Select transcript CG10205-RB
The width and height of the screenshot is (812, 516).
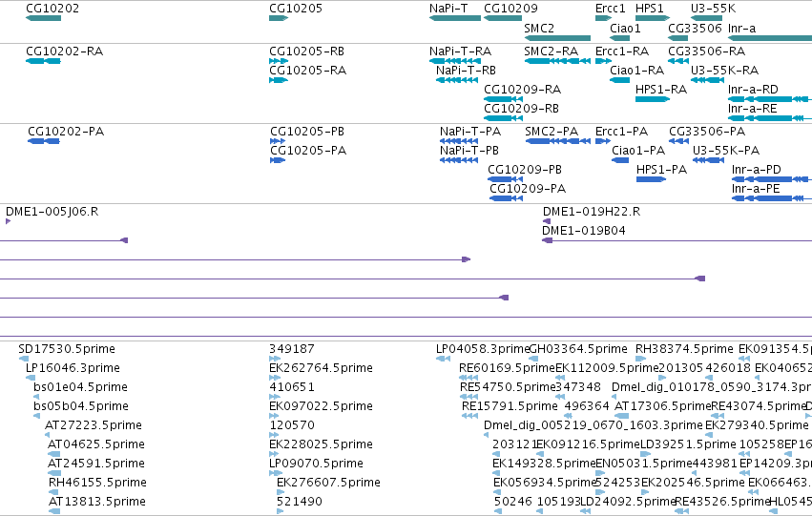(x=306, y=52)
